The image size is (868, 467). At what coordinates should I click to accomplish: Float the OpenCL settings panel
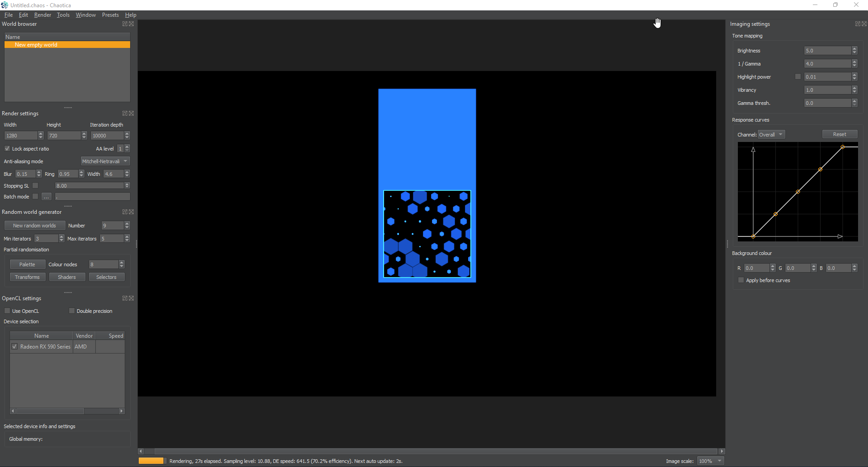pyautogui.click(x=125, y=298)
